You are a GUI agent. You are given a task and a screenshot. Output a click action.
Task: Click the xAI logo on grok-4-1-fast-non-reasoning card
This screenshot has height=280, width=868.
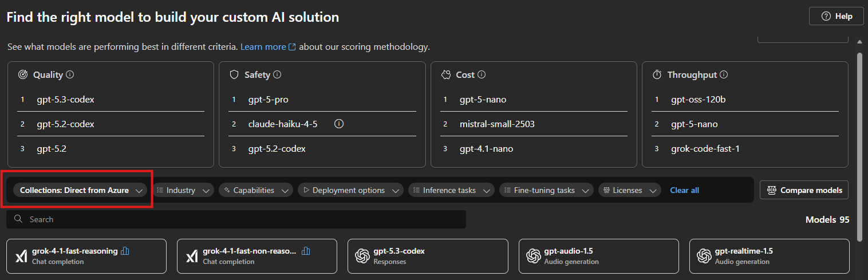pyautogui.click(x=192, y=256)
